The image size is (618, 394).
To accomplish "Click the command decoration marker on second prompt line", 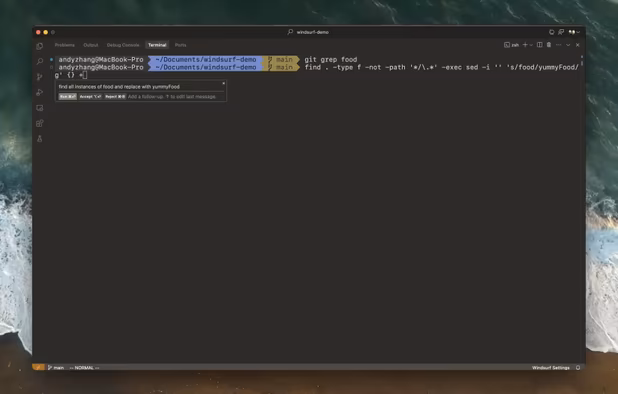I will point(52,67).
